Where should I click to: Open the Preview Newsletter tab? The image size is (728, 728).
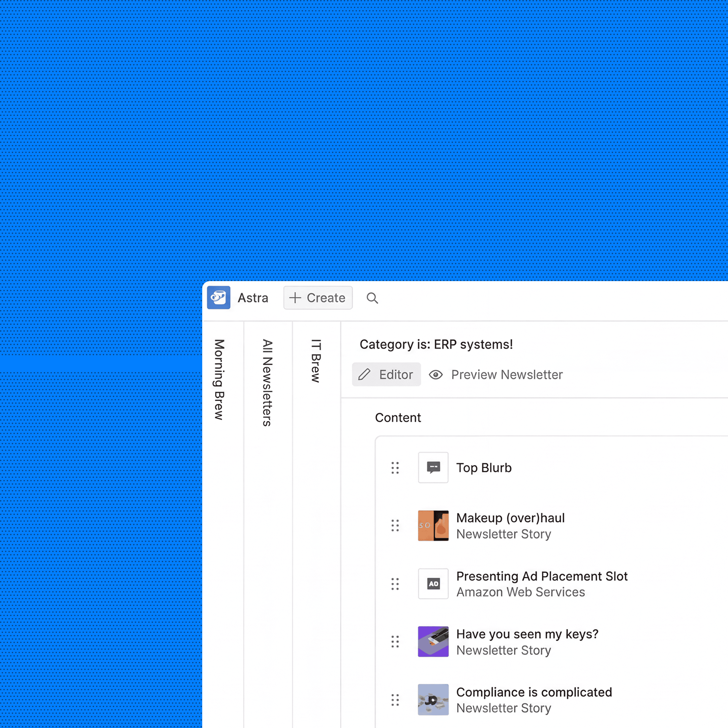[x=507, y=374]
